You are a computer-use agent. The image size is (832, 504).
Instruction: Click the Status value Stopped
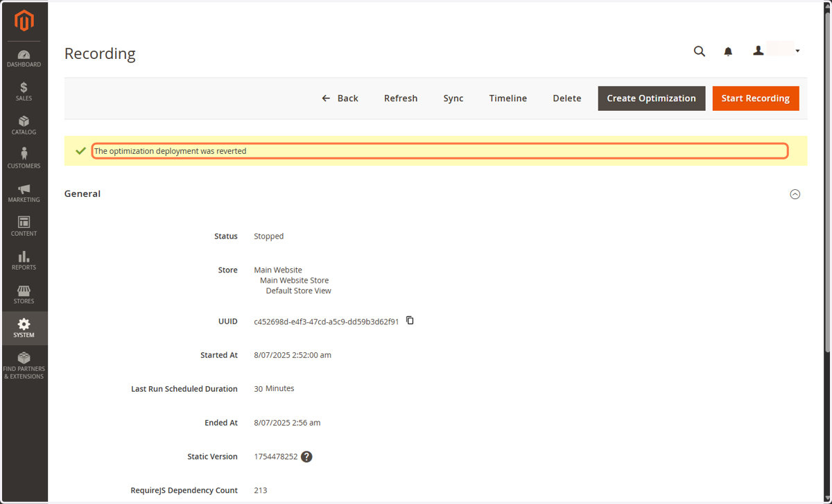point(269,236)
